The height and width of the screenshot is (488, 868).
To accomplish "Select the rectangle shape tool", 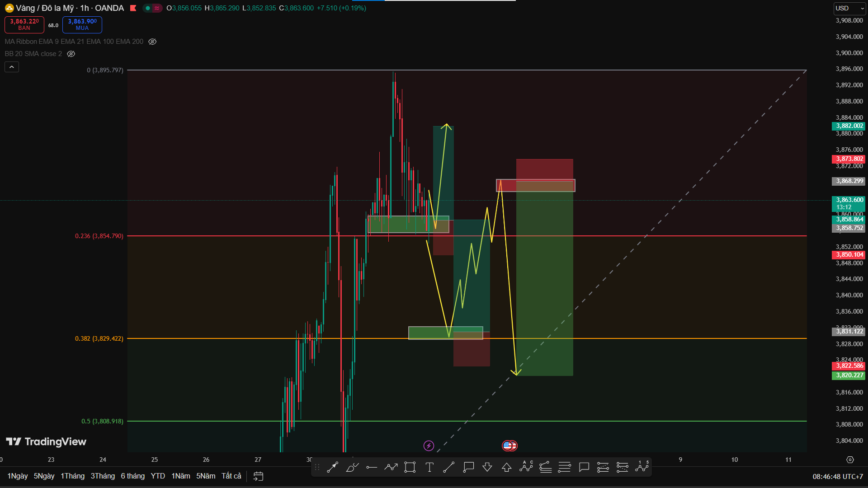I will [410, 467].
